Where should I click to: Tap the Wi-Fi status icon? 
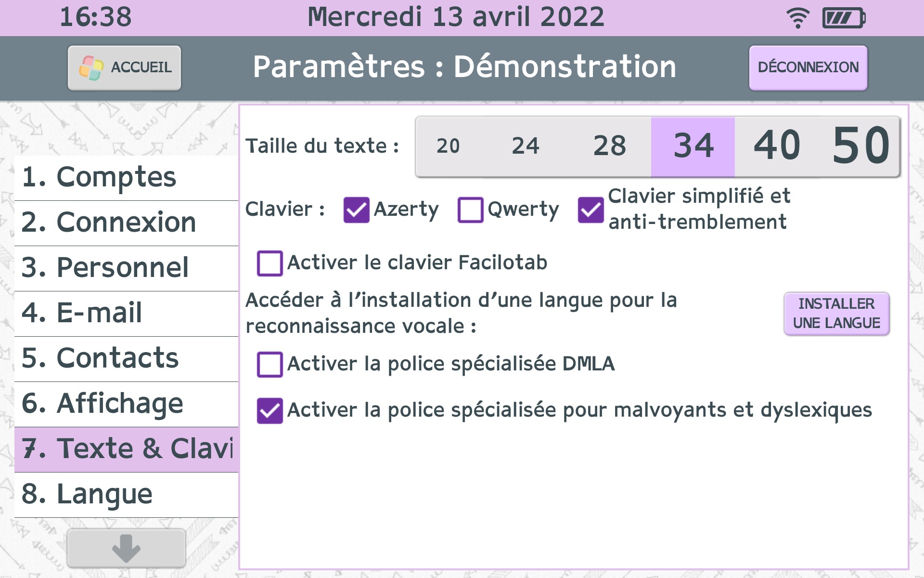click(x=797, y=18)
